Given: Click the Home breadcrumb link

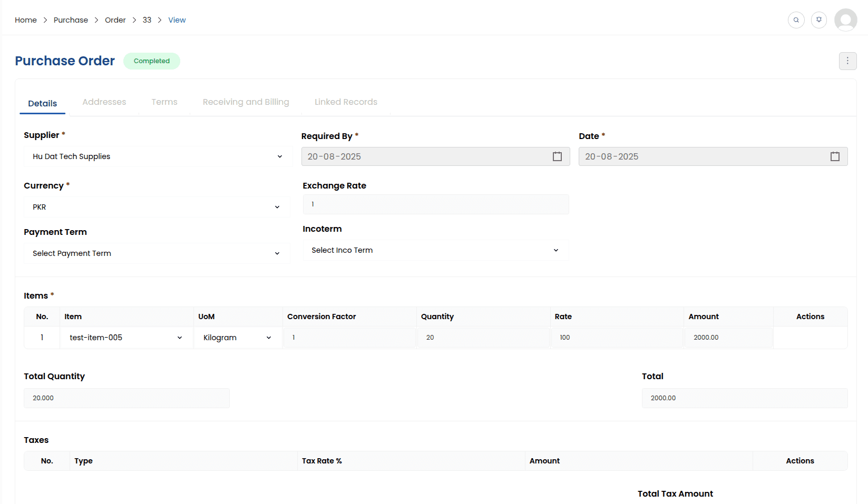Looking at the screenshot, I should 26,20.
